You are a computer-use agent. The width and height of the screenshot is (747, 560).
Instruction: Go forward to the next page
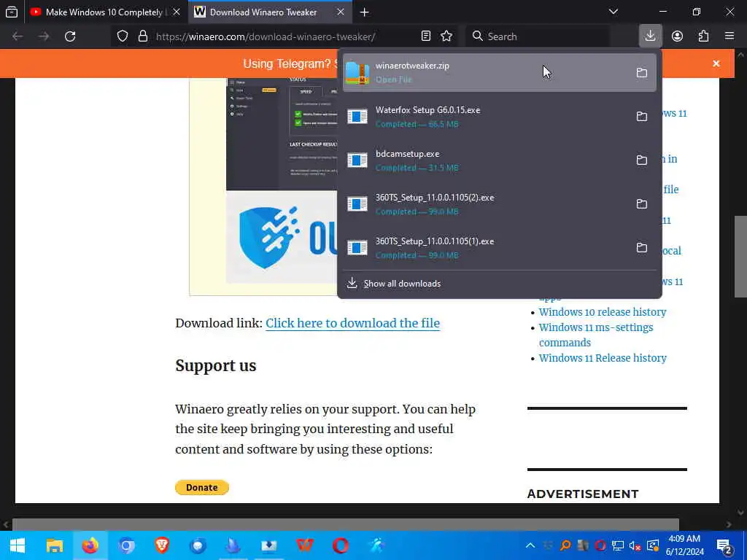click(x=44, y=36)
